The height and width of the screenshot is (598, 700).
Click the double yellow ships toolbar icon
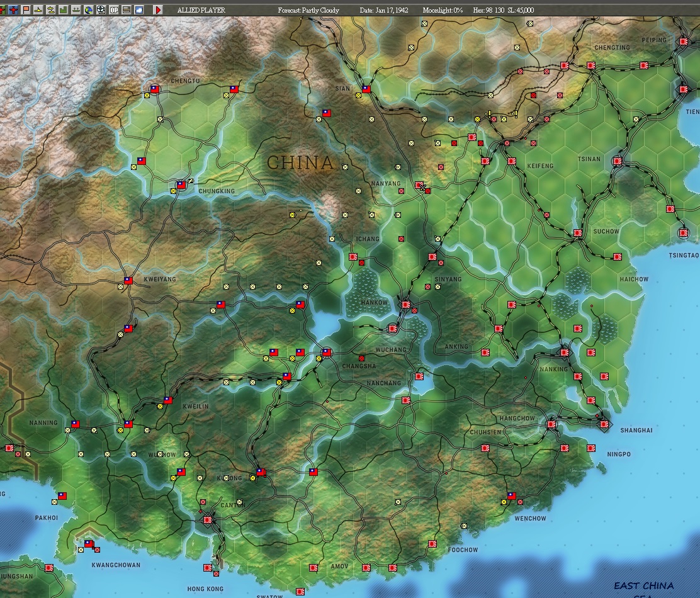pos(52,9)
